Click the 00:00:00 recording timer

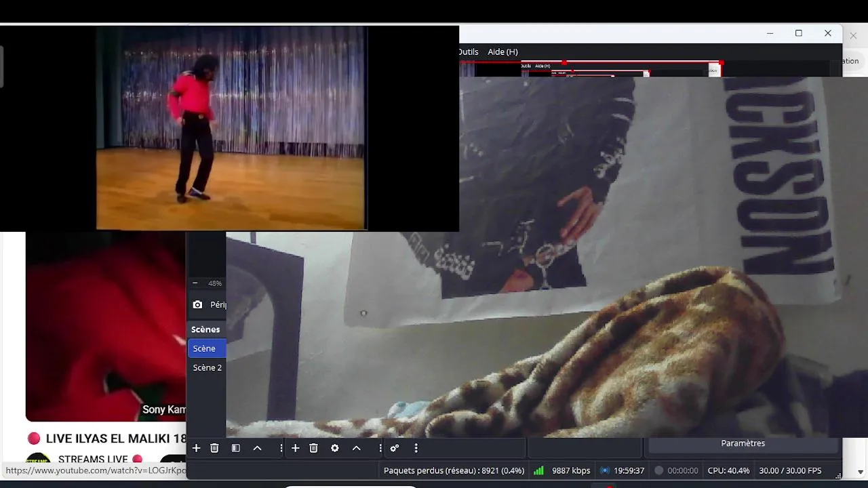[683, 470]
